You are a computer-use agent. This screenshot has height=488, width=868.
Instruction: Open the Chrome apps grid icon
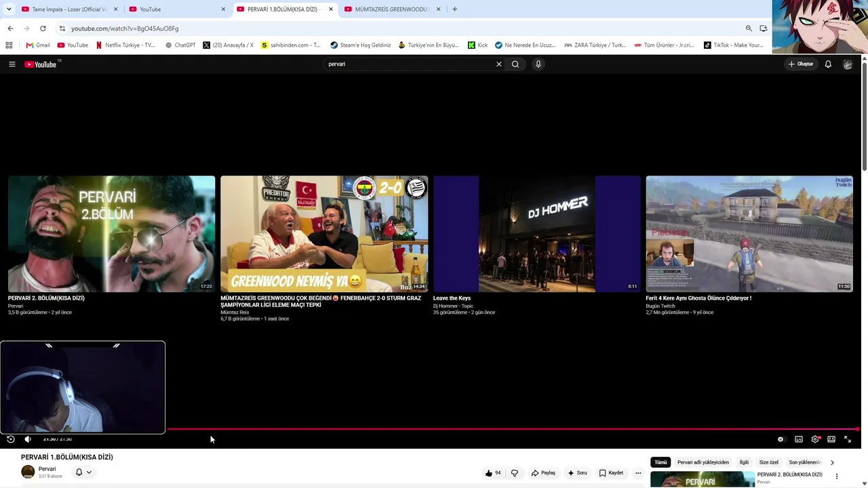click(x=9, y=45)
